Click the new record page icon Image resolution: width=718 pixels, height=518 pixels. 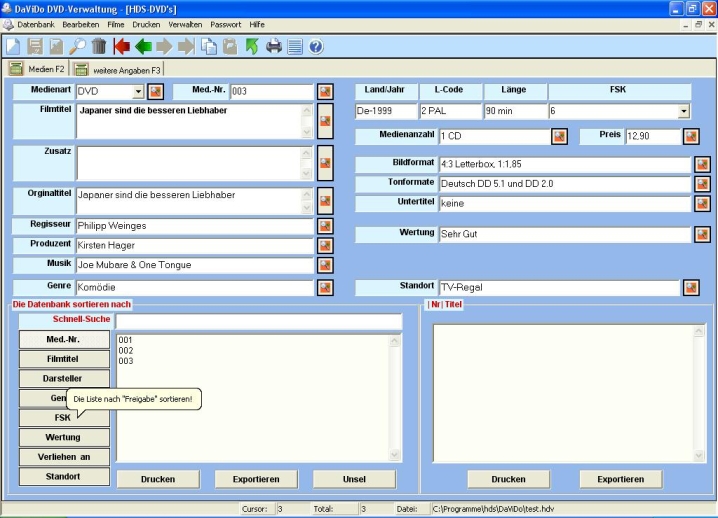pyautogui.click(x=13, y=46)
